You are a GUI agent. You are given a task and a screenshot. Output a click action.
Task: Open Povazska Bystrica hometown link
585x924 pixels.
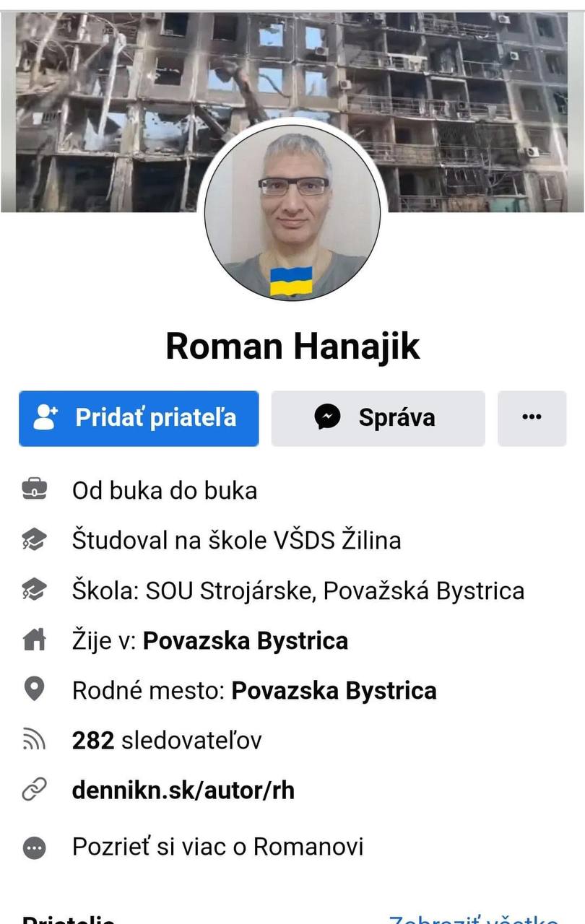tap(334, 690)
